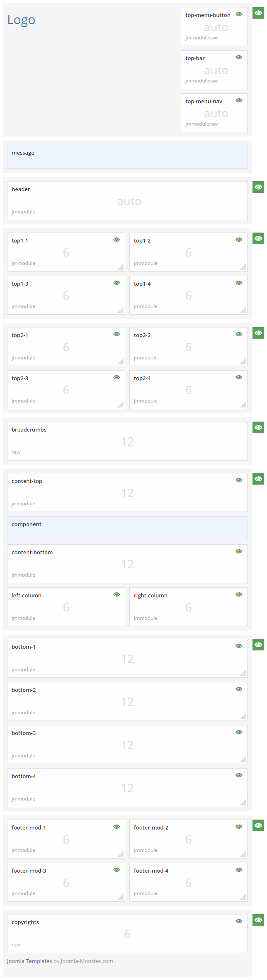Click the content-top visibility eye icon

point(239,480)
